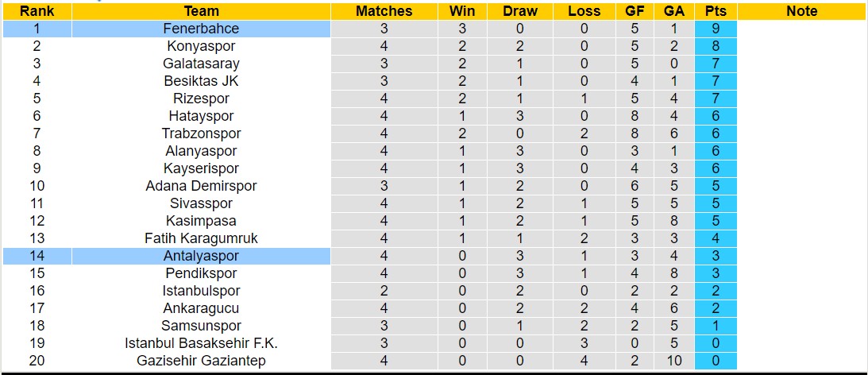The height and width of the screenshot is (375, 868).
Task: Select Istanbul Basaksehir F.K. team
Action: [201, 343]
